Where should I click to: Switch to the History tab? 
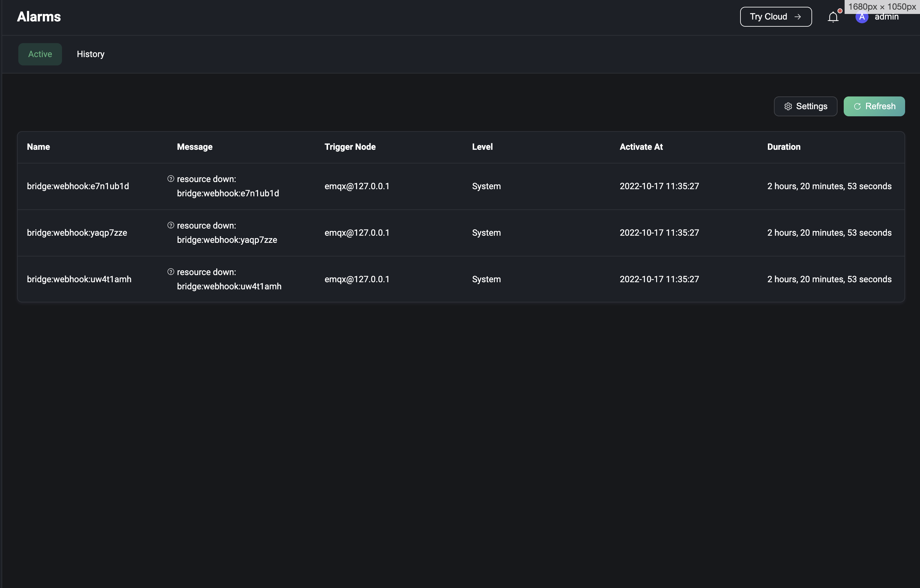(91, 54)
